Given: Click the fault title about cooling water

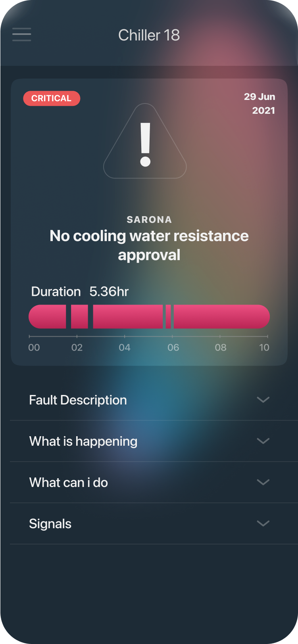Looking at the screenshot, I should pyautogui.click(x=149, y=245).
